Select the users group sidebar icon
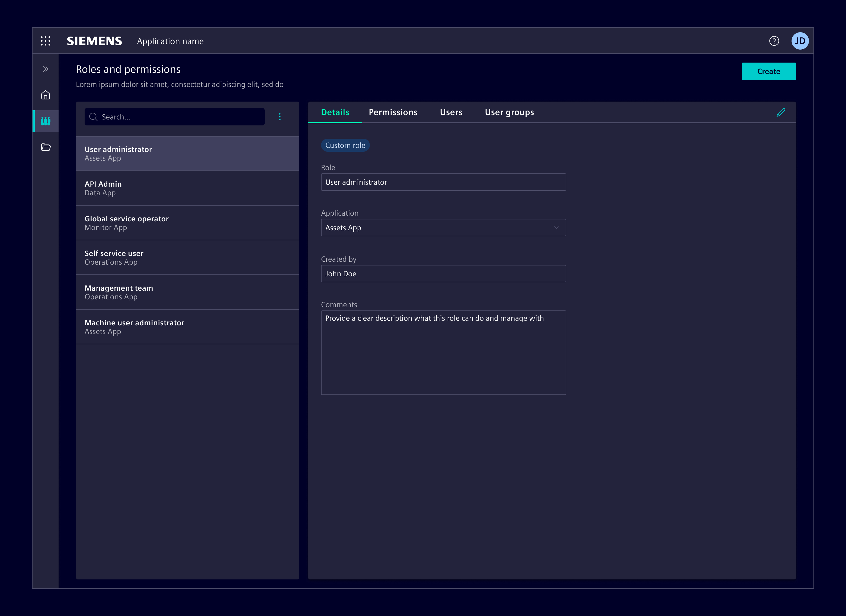This screenshot has height=616, width=846. tap(46, 121)
